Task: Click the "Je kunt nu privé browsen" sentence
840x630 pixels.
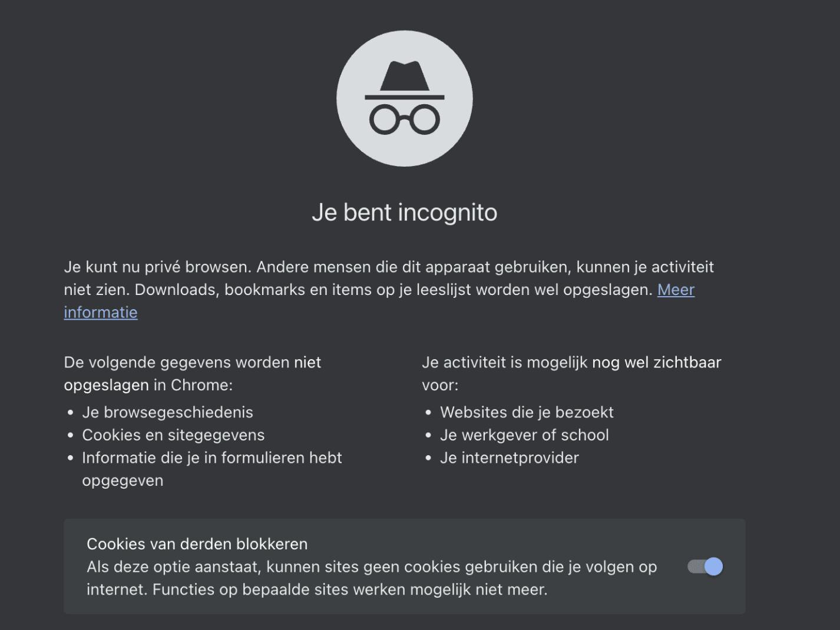Action: click(157, 267)
